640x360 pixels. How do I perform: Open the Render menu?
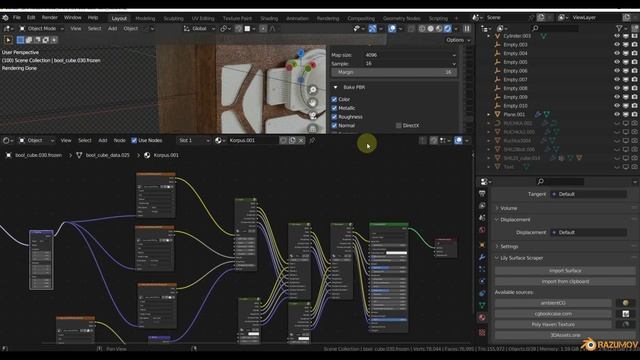coord(50,18)
